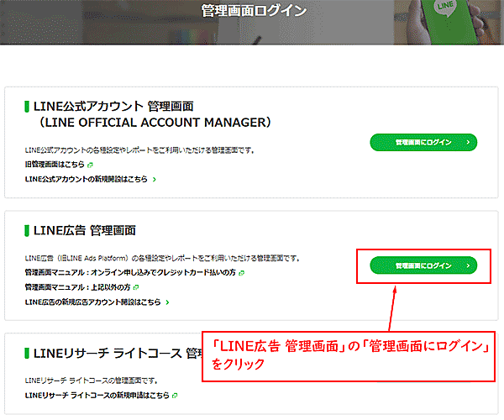Click (LINE OFFICIAL ACCOUNT MANAGER) subtitle text
Image resolution: width=504 pixels, height=420 pixels.
[155, 123]
